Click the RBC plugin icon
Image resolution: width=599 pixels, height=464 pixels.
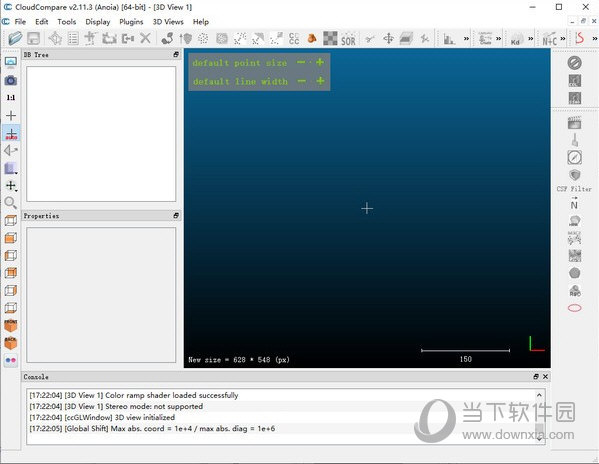point(575,291)
